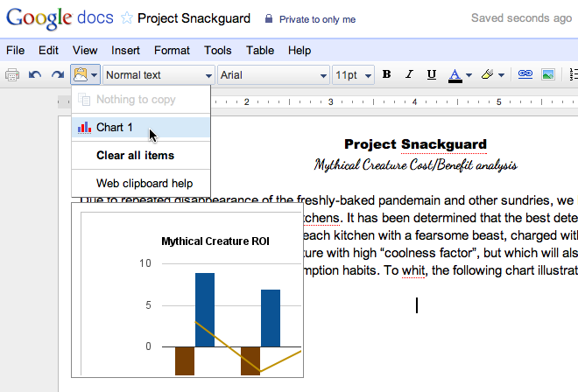This screenshot has width=578, height=392.
Task: Open the Normal text style dropdown
Action: pyautogui.click(x=159, y=75)
